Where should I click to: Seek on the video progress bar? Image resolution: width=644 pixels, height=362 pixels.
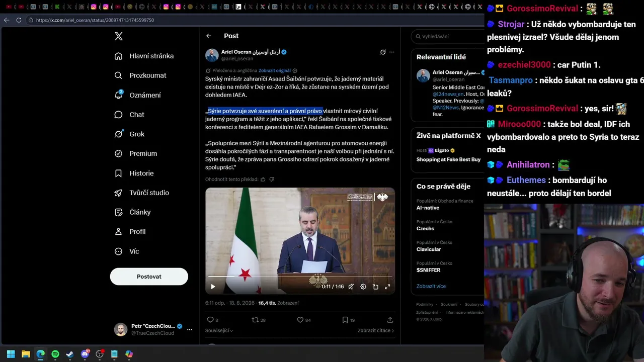click(300, 277)
